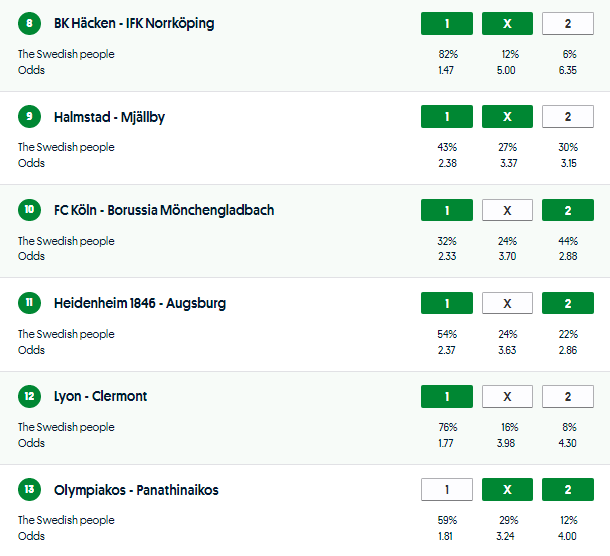Image resolution: width=610 pixels, height=556 pixels.
Task: Select draw (X) for Heidenheim 1846 - Augsburg
Action: click(507, 303)
